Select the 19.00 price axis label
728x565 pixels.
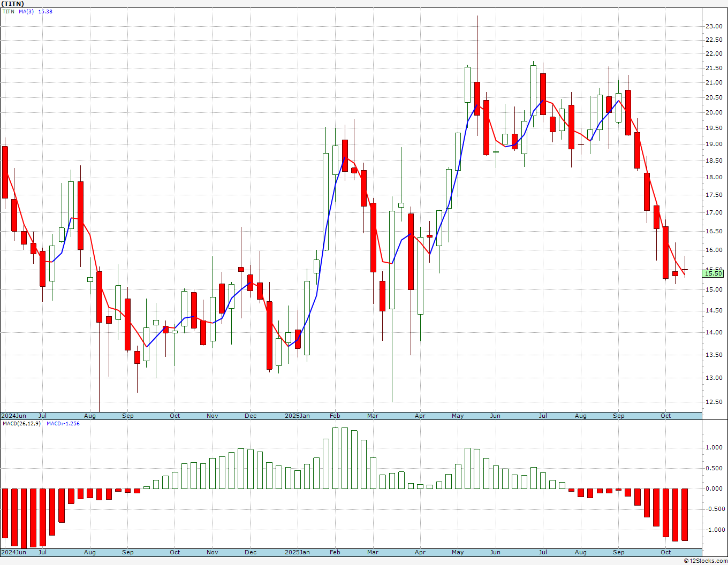tap(713, 144)
